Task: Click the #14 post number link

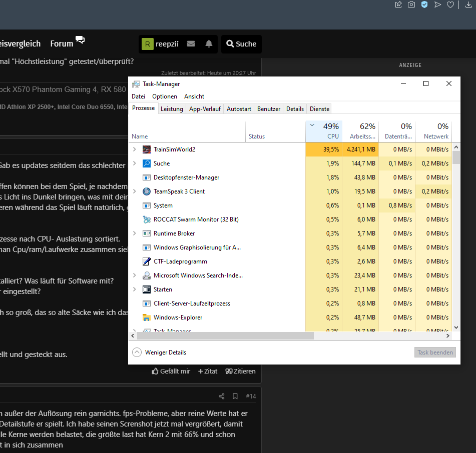Action: pos(251,396)
